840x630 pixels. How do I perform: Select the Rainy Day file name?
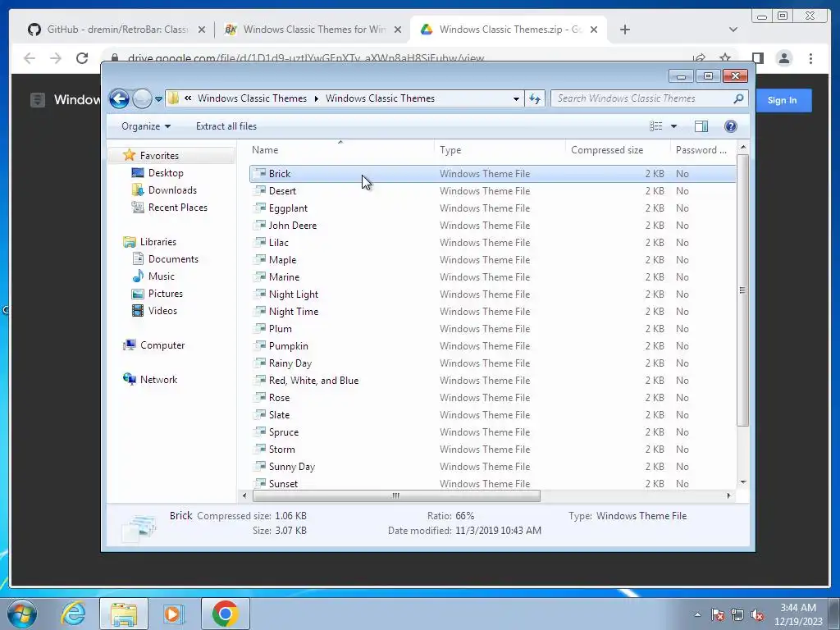click(290, 363)
